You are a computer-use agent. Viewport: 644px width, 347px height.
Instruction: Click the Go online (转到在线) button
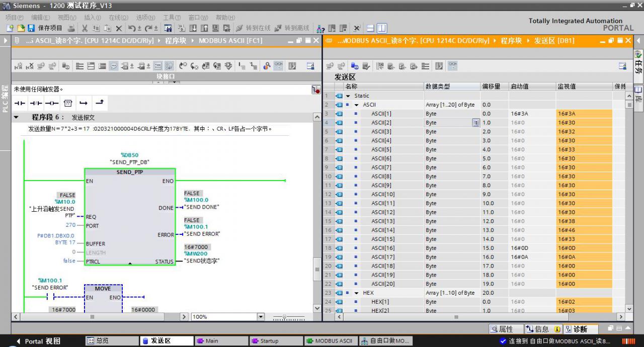[254, 28]
